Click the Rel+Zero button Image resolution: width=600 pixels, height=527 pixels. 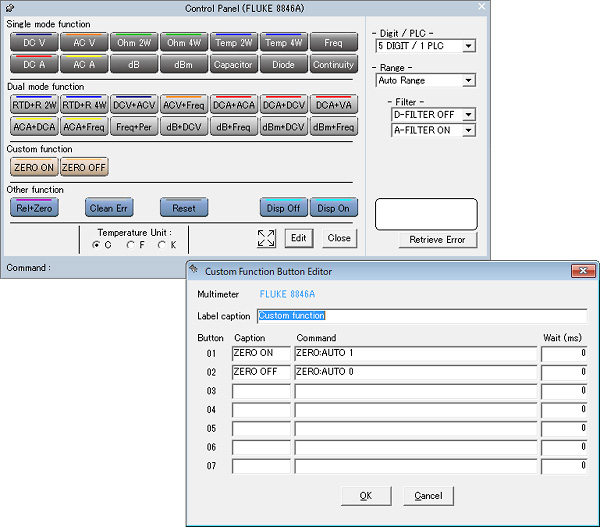point(33,208)
